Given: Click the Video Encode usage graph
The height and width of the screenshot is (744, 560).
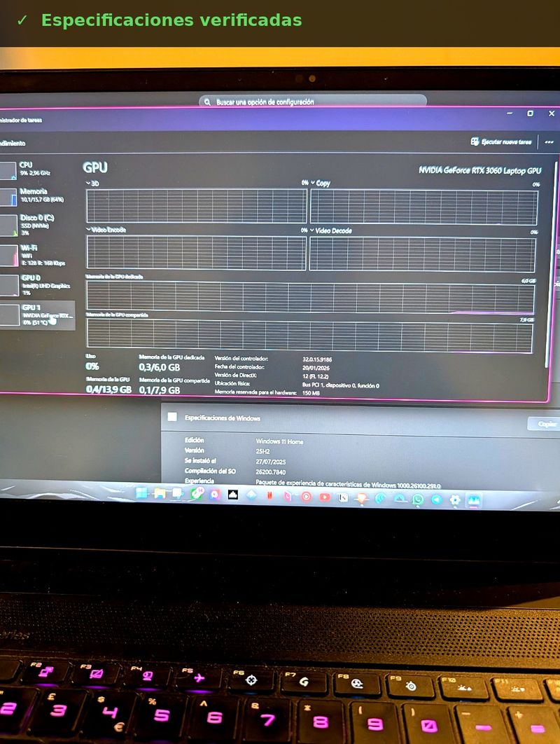Looking at the screenshot, I should pyautogui.click(x=196, y=253).
